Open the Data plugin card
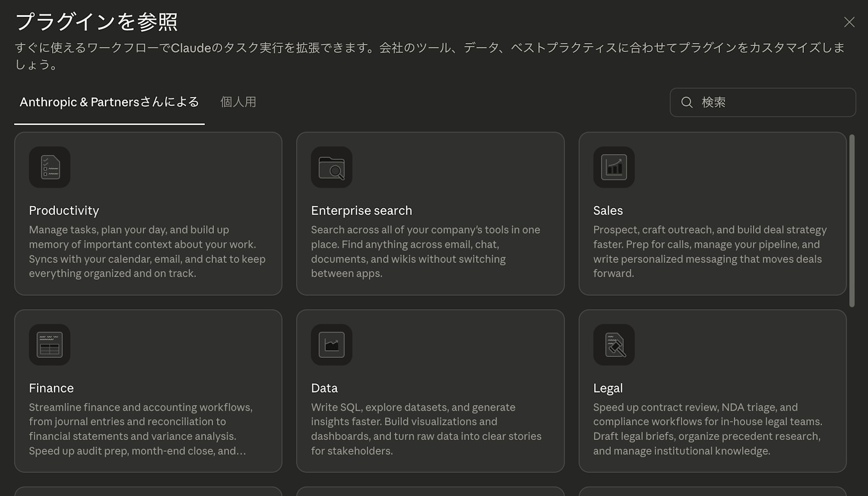 (x=430, y=390)
